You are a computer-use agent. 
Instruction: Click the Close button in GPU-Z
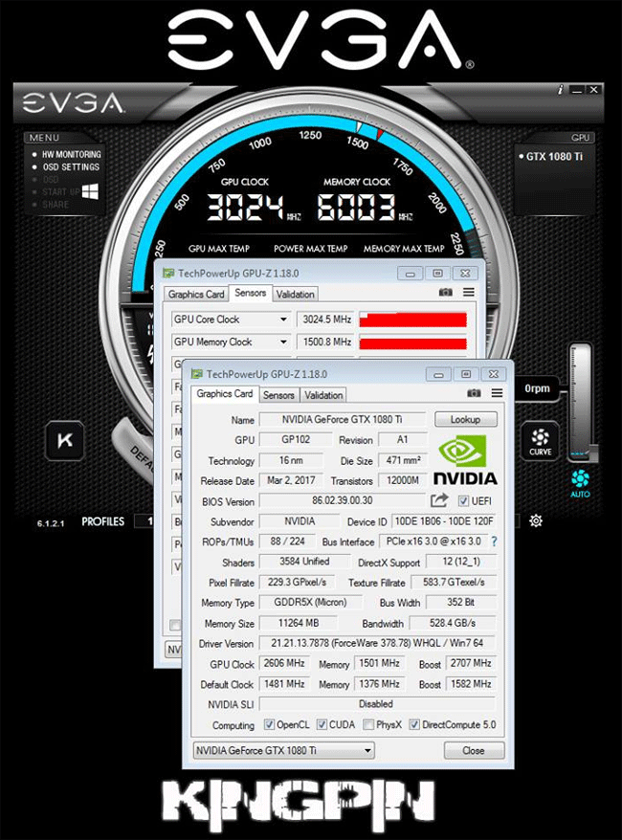[x=474, y=750]
